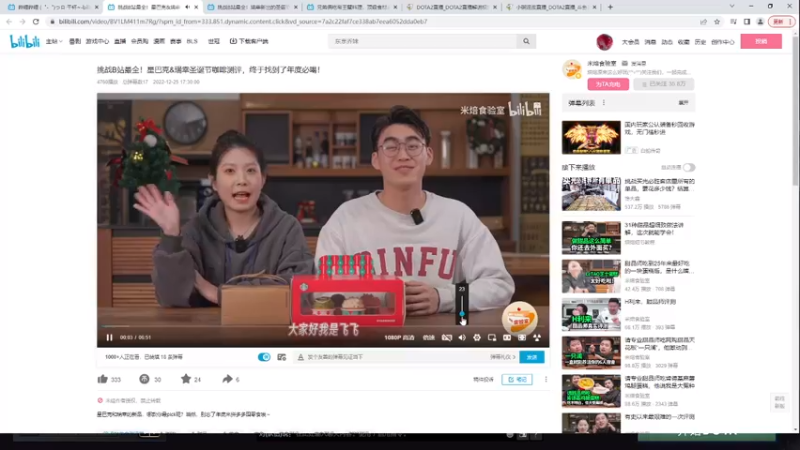Give a coin to the video
Viewport: 800px width, 450px height.
144,379
